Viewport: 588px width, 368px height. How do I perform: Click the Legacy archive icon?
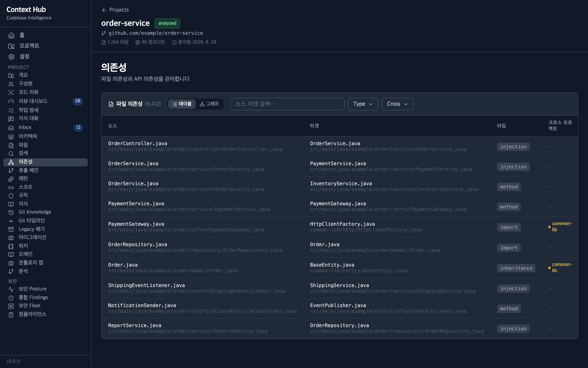tap(11, 229)
